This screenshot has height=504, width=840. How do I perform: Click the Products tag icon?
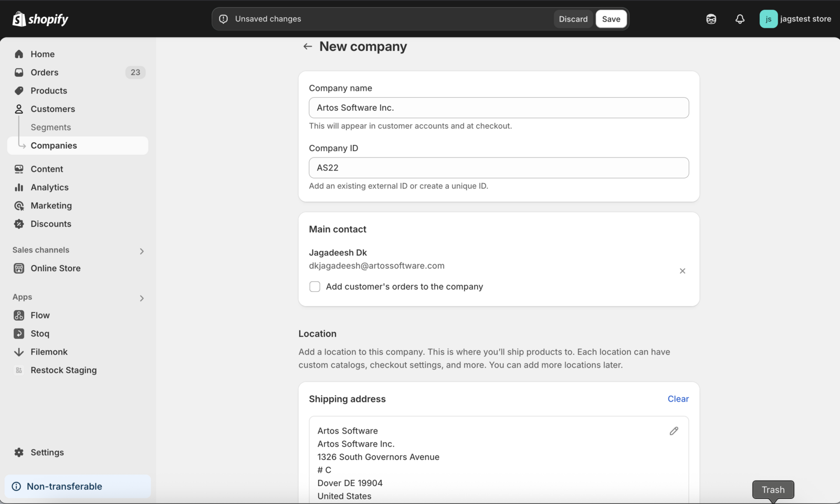[19, 91]
